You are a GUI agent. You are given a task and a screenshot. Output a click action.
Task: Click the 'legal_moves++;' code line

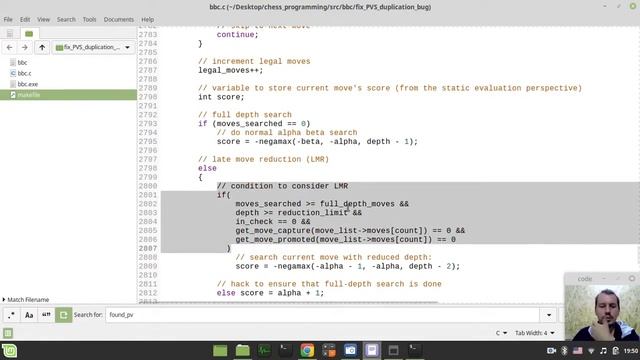[231, 70]
